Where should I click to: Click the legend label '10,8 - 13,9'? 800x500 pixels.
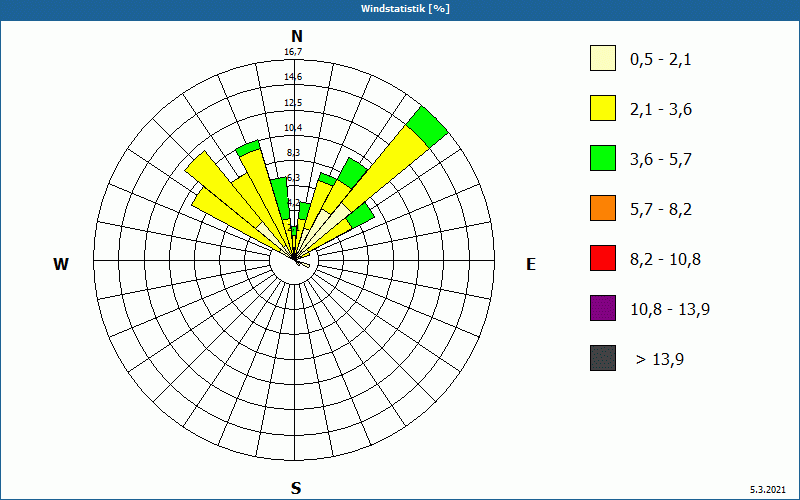[670, 310]
